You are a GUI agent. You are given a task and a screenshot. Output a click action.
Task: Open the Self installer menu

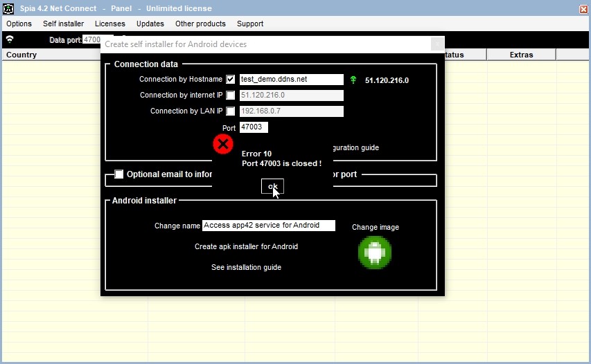point(63,24)
